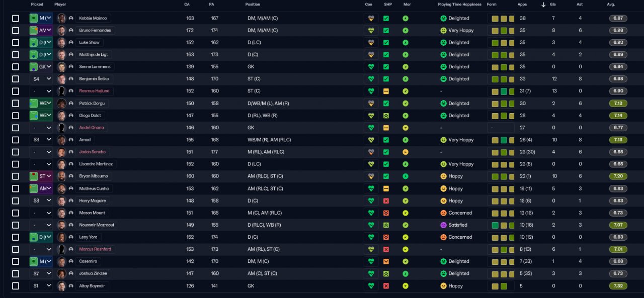Expand the ST picked dropdown for Bryan Mbeumo

point(41,176)
